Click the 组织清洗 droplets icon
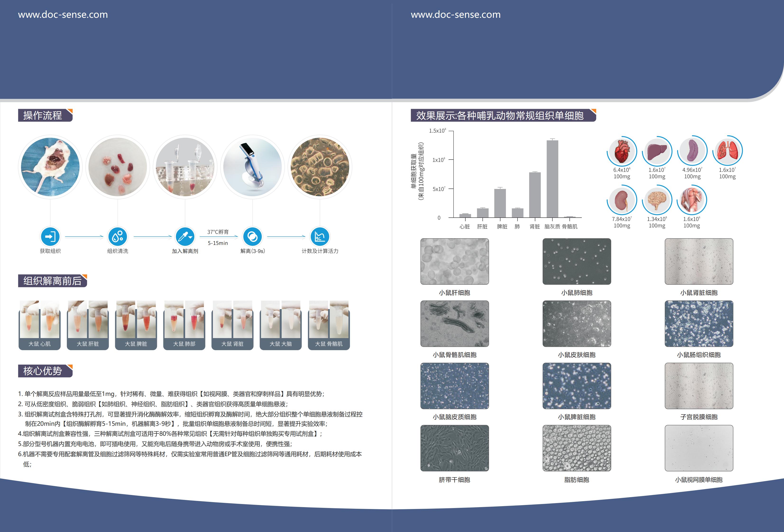The width and height of the screenshot is (784, 532). coord(117,236)
